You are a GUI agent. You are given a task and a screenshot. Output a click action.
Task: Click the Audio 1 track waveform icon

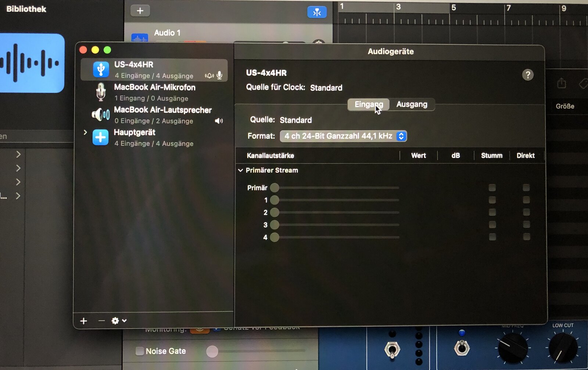coord(140,37)
